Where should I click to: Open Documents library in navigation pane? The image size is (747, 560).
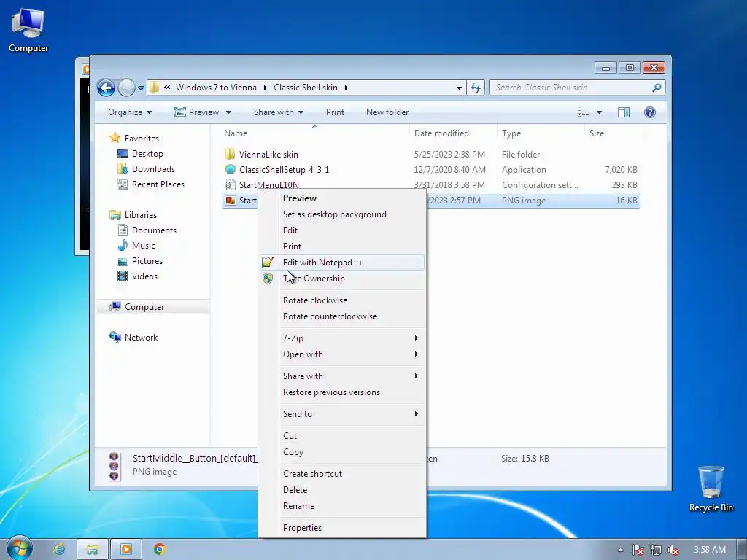[x=154, y=230]
